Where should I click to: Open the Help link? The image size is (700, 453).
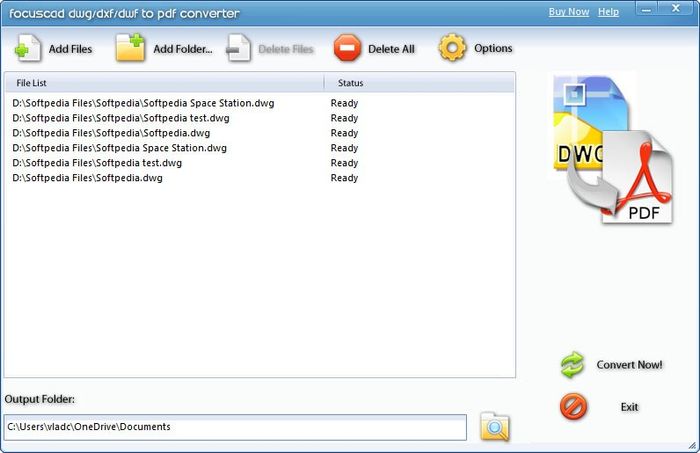[608, 12]
